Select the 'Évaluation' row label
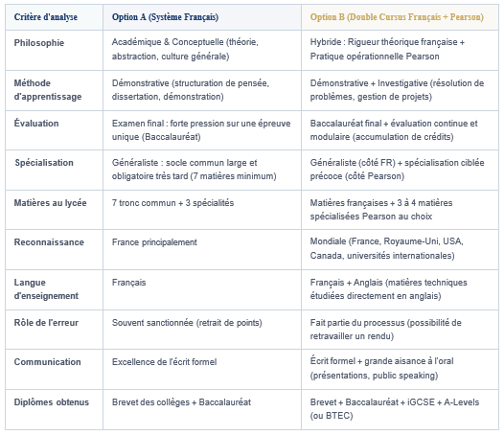The image size is (504, 435). 36,124
